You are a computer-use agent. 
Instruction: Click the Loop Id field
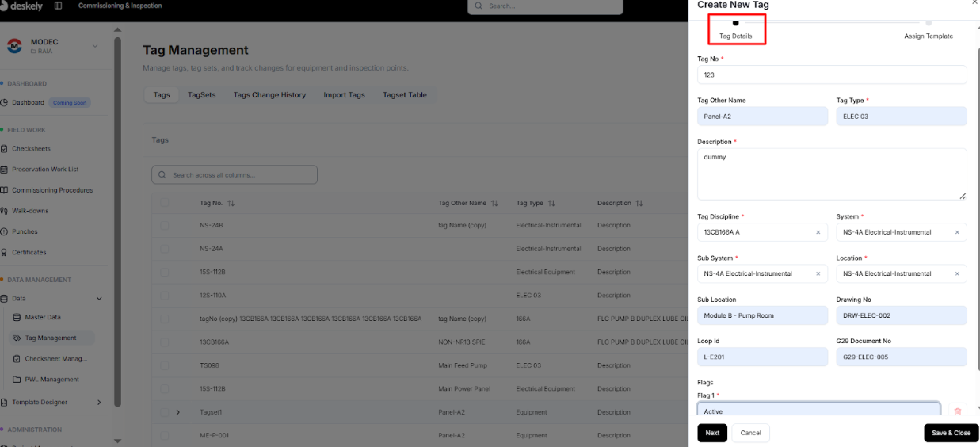pos(762,357)
